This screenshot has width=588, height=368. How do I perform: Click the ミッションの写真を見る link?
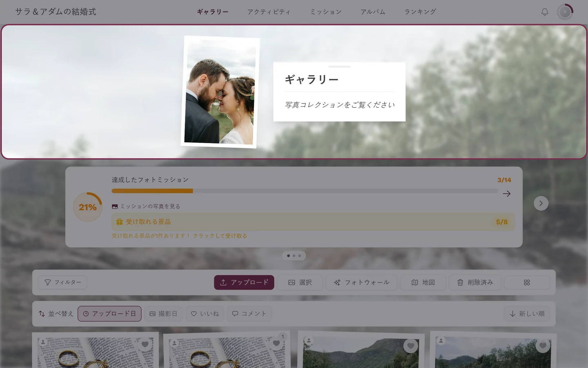150,206
